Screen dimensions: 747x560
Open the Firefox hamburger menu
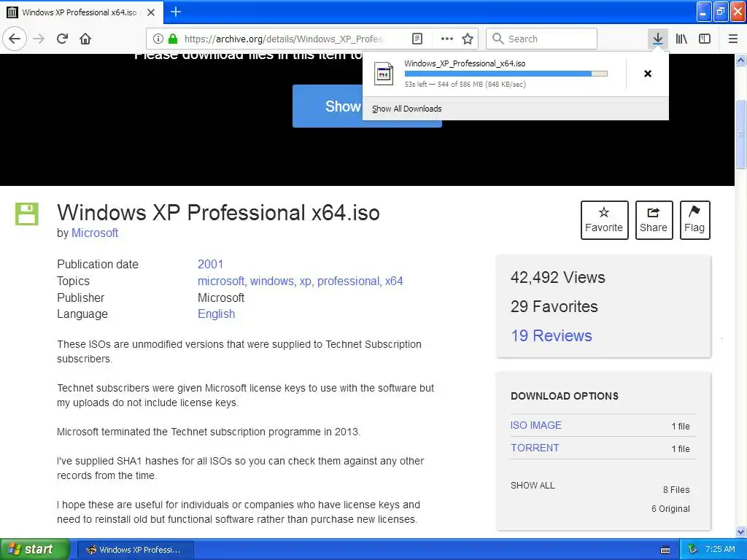(733, 39)
